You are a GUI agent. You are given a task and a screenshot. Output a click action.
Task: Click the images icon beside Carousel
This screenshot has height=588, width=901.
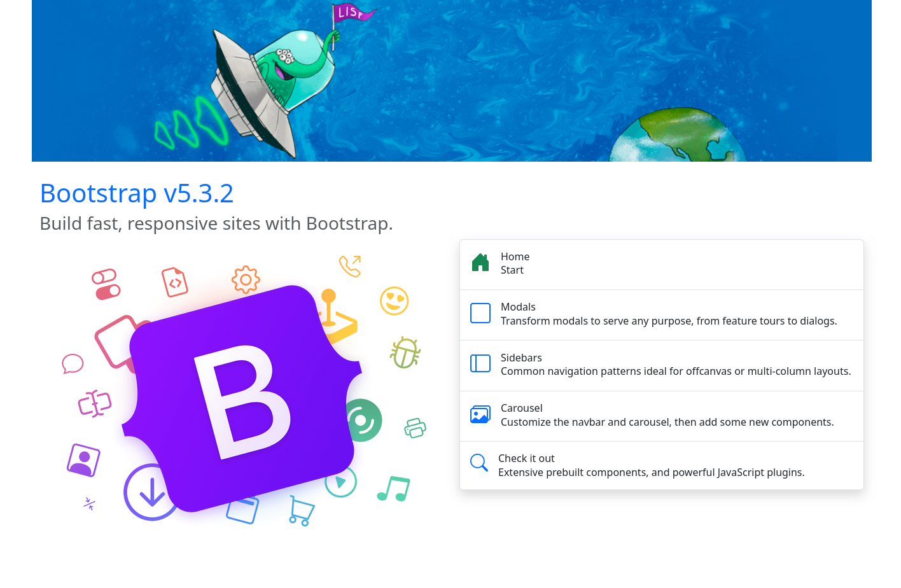point(480,414)
